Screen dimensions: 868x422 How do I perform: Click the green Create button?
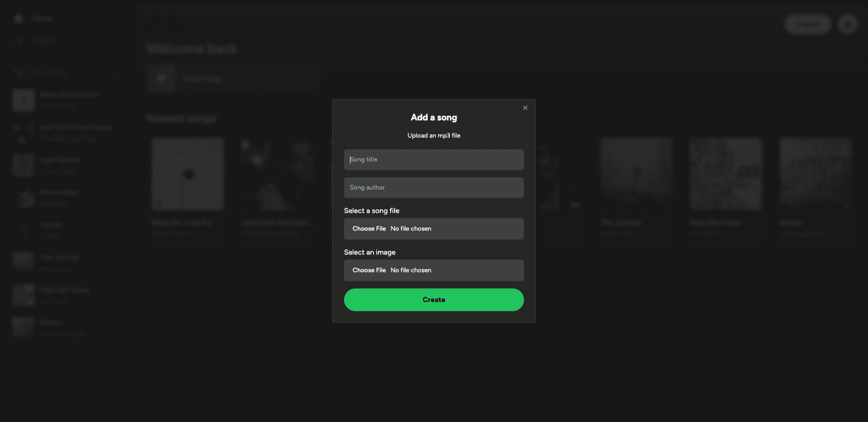(x=434, y=300)
